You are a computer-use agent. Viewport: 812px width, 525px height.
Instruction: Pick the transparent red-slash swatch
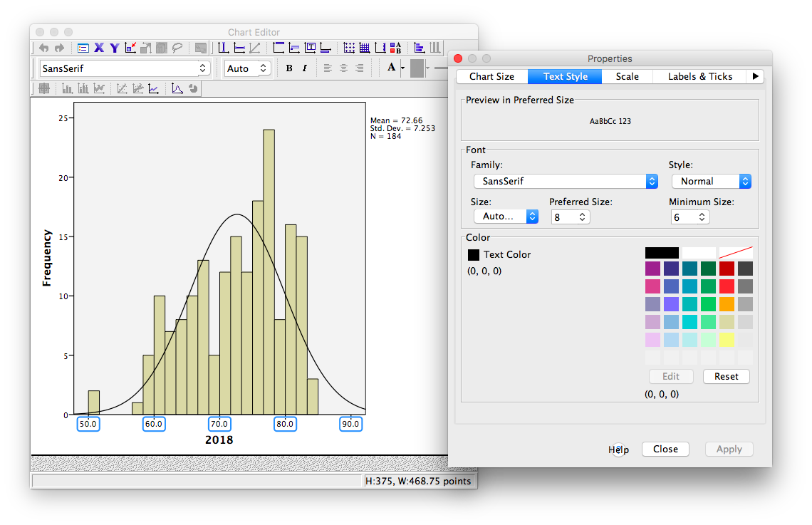[736, 253]
